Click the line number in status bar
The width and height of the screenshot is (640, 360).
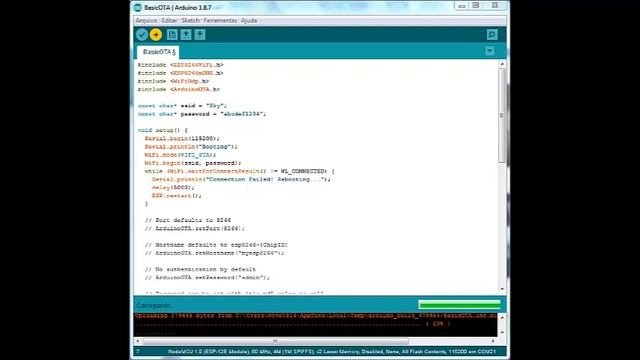click(138, 351)
